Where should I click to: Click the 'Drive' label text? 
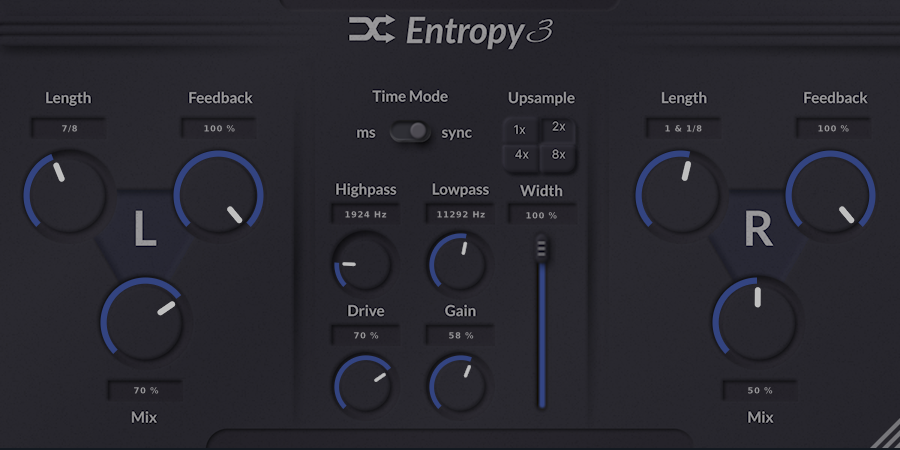click(x=366, y=311)
